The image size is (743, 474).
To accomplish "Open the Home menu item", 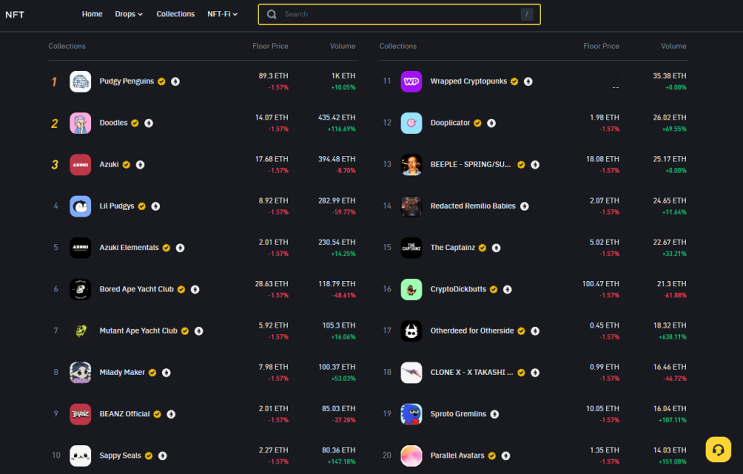I will (x=92, y=14).
